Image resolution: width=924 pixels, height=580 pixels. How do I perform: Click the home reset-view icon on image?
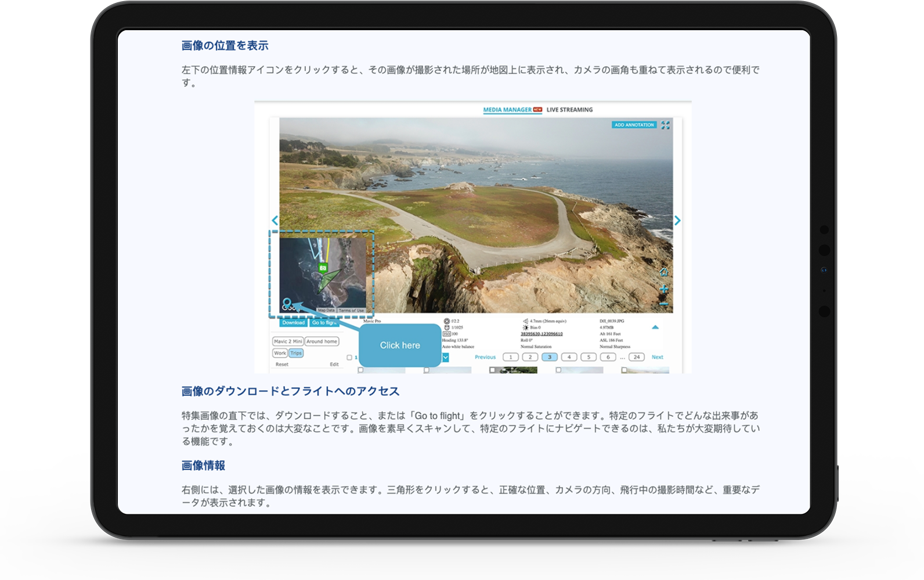pos(664,272)
